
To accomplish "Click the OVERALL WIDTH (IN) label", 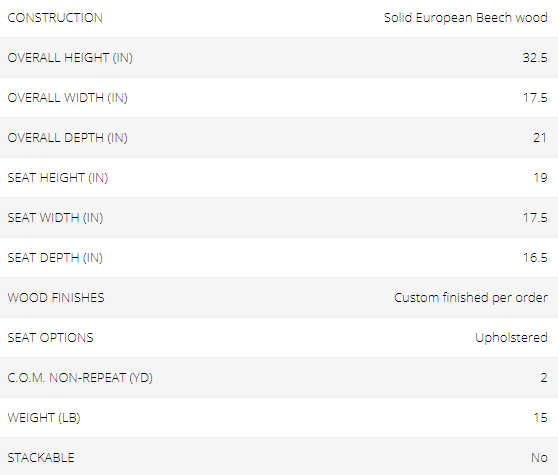I will point(68,97).
